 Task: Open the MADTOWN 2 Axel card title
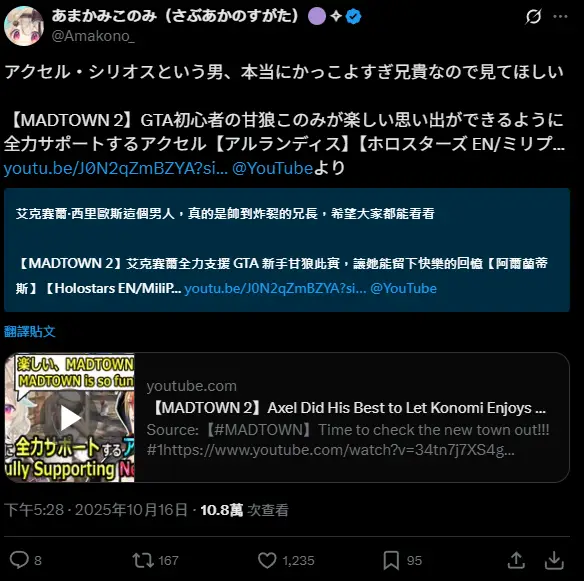click(x=349, y=408)
